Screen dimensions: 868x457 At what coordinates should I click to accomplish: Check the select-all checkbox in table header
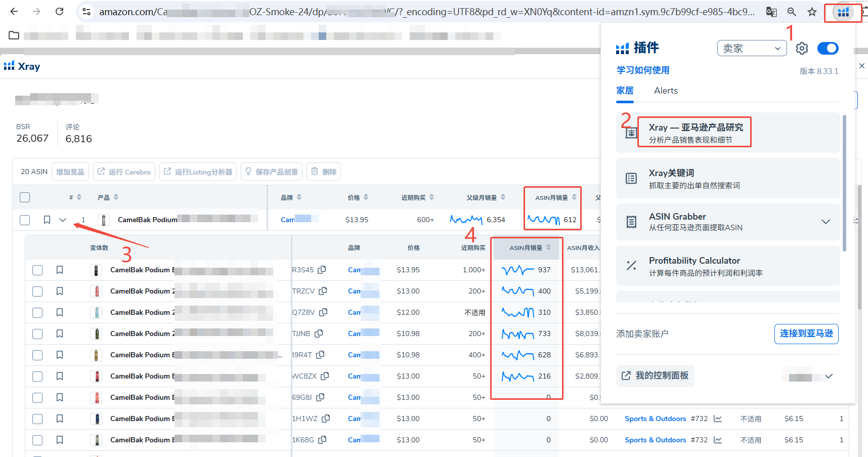pos(25,197)
